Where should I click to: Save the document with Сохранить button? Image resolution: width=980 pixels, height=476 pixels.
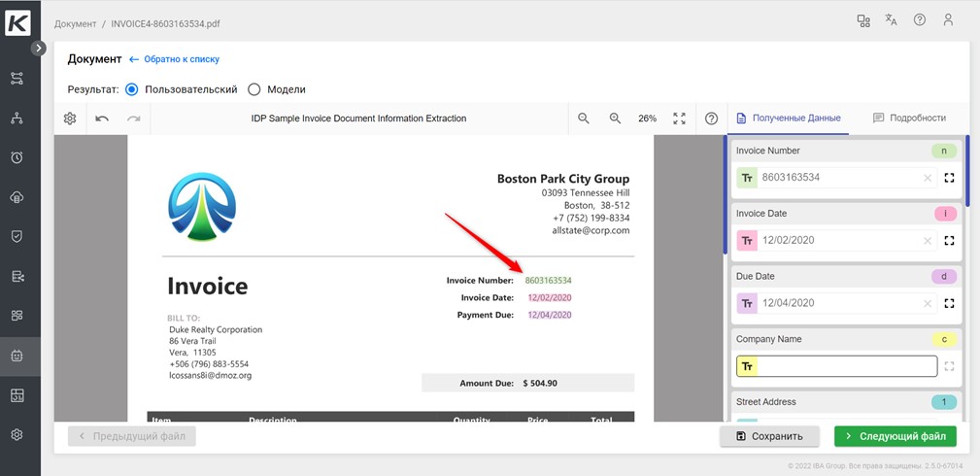769,436
